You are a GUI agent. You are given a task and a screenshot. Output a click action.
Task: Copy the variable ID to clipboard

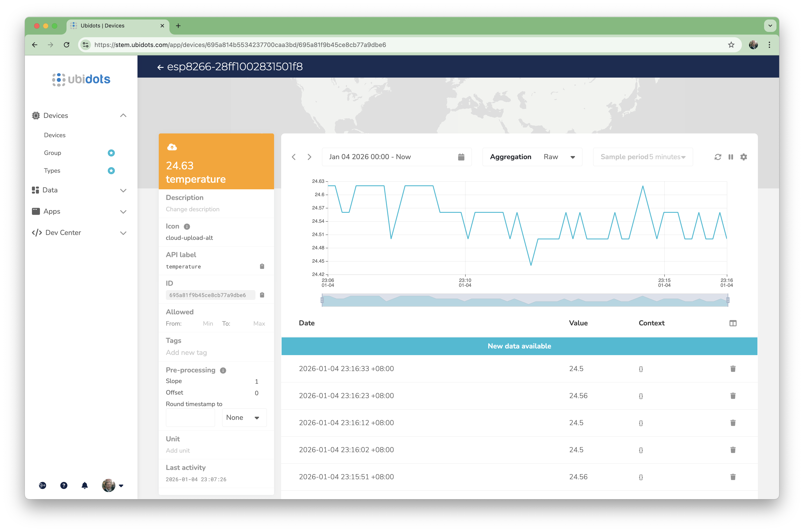pos(262,295)
